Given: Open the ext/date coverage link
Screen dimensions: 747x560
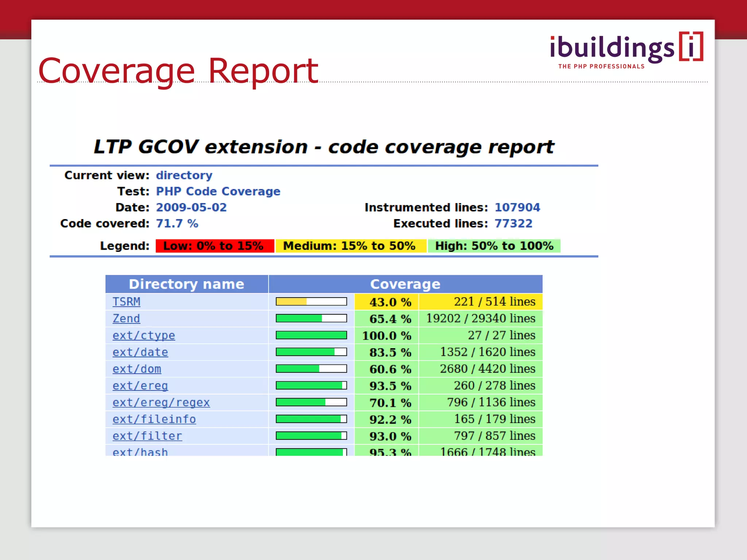Looking at the screenshot, I should click(x=140, y=352).
